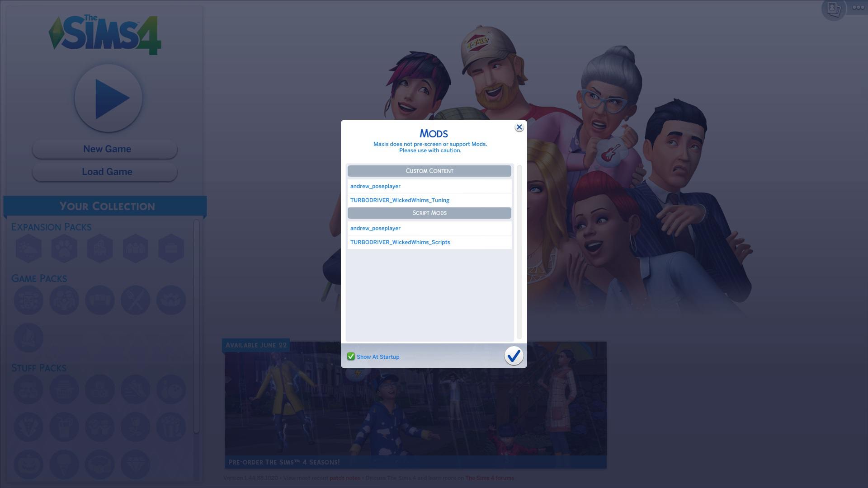Click the Available June 22 label

click(256, 345)
